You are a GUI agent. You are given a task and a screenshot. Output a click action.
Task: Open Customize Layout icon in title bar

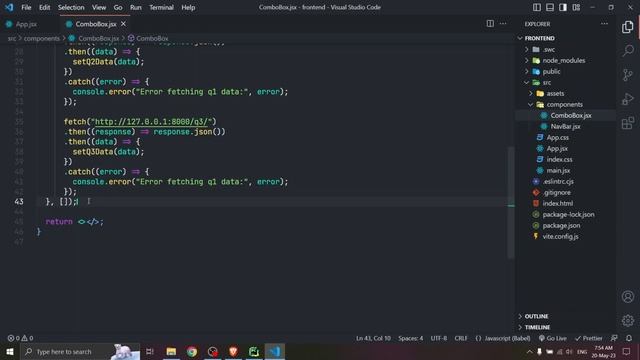[x=576, y=7]
